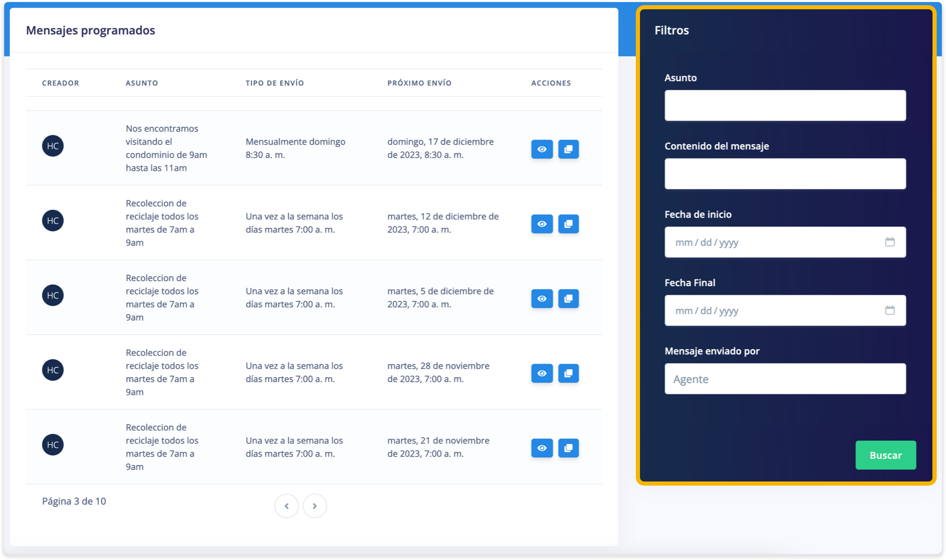The height and width of the screenshot is (560, 946).
Task: Click the HC avatar in the 21 de noviembre row
Action: 53,445
